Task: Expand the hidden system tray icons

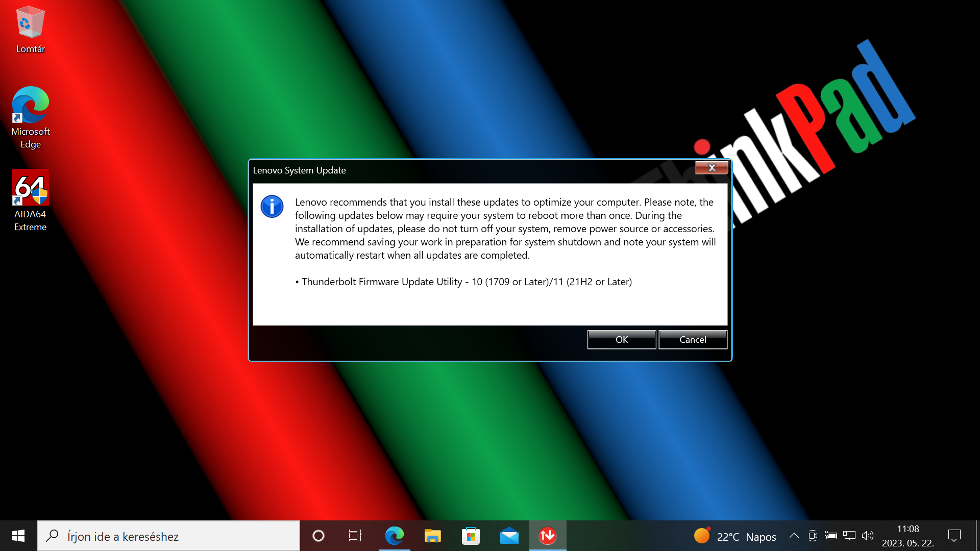Action: click(x=794, y=536)
